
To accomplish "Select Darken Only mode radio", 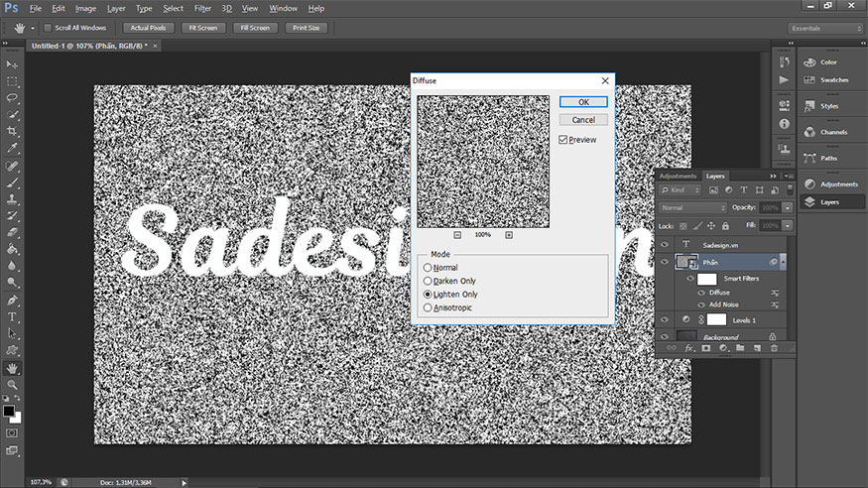I will [428, 281].
